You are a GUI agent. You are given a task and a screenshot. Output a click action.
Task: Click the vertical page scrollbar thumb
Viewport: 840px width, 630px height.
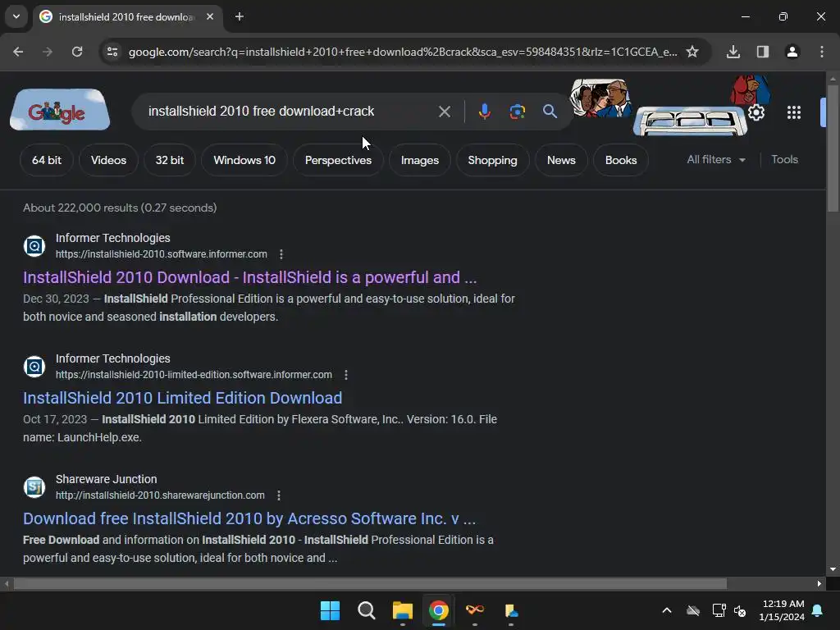click(833, 148)
